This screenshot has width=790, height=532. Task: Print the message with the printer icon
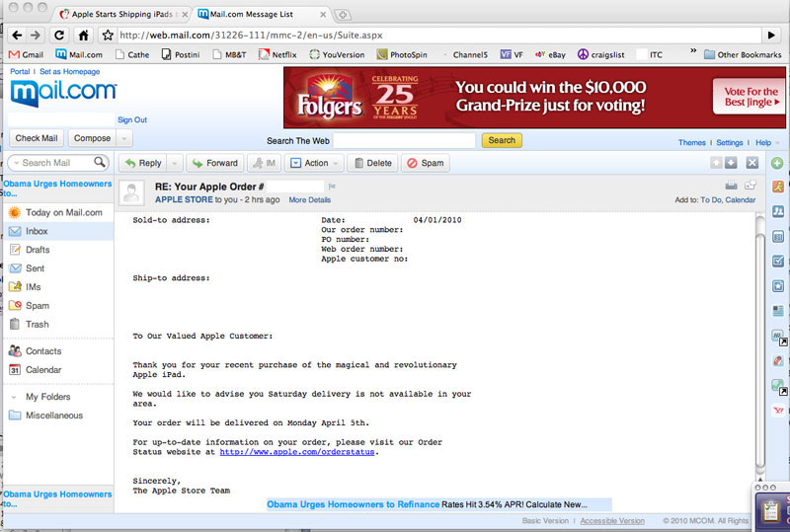(731, 186)
